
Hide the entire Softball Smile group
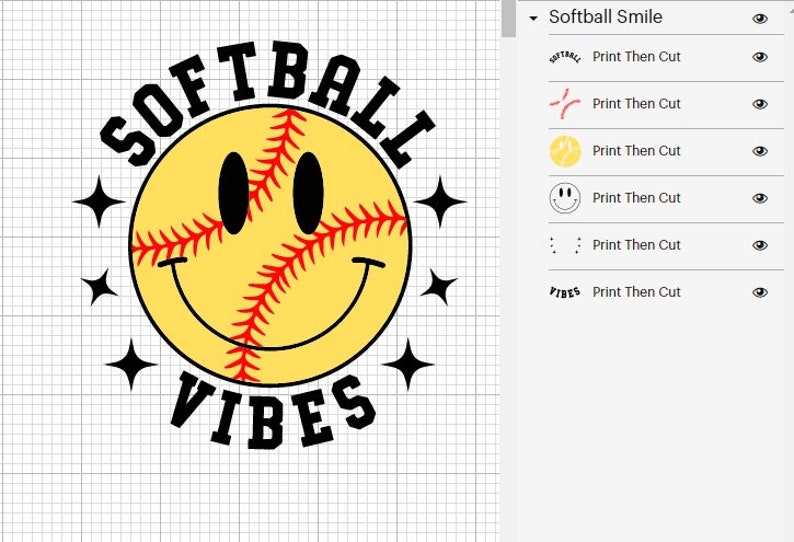coord(760,18)
